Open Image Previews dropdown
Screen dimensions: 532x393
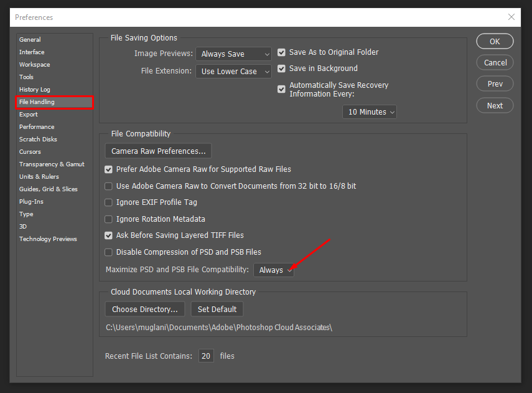click(x=233, y=54)
